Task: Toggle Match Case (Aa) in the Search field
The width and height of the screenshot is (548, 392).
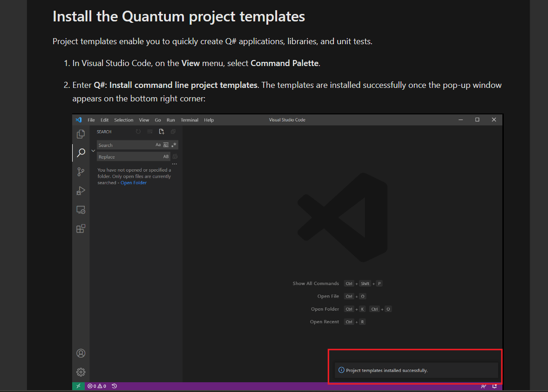Action: coord(158,145)
